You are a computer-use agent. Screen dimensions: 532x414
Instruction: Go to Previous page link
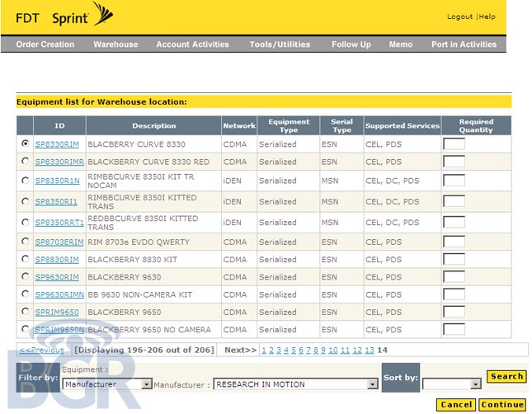[41, 350]
